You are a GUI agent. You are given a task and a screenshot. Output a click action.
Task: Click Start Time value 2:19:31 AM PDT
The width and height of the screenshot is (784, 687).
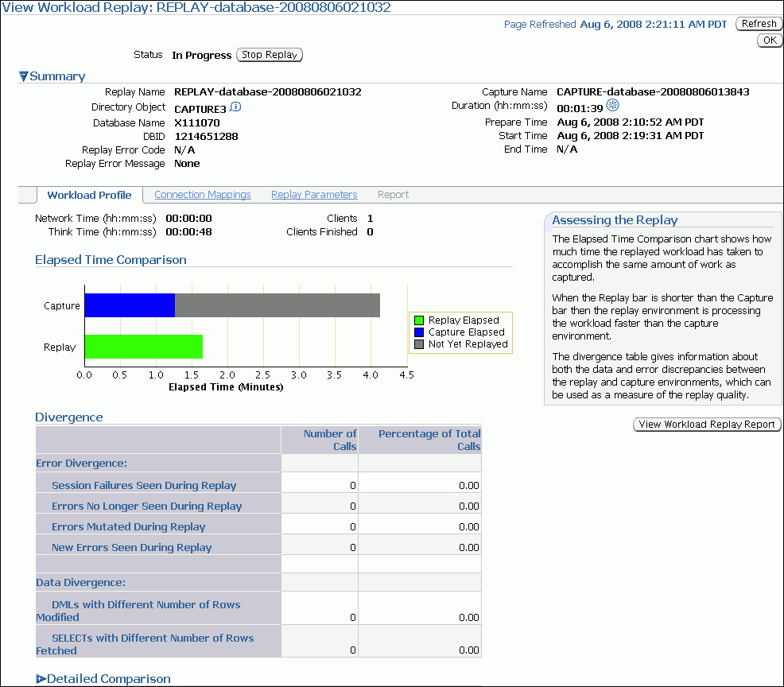630,136
